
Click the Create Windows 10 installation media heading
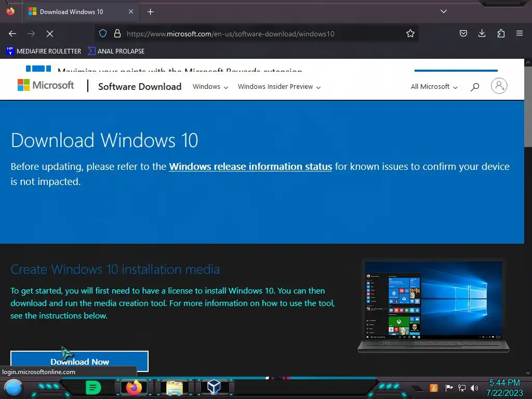(115, 270)
